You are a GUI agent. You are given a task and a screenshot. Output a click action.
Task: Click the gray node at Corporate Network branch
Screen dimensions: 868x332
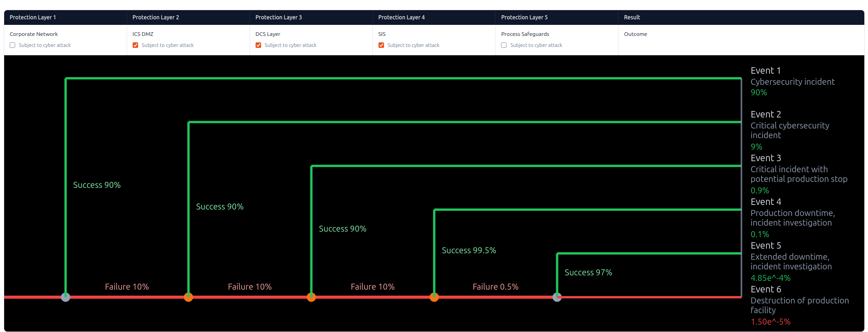click(65, 297)
